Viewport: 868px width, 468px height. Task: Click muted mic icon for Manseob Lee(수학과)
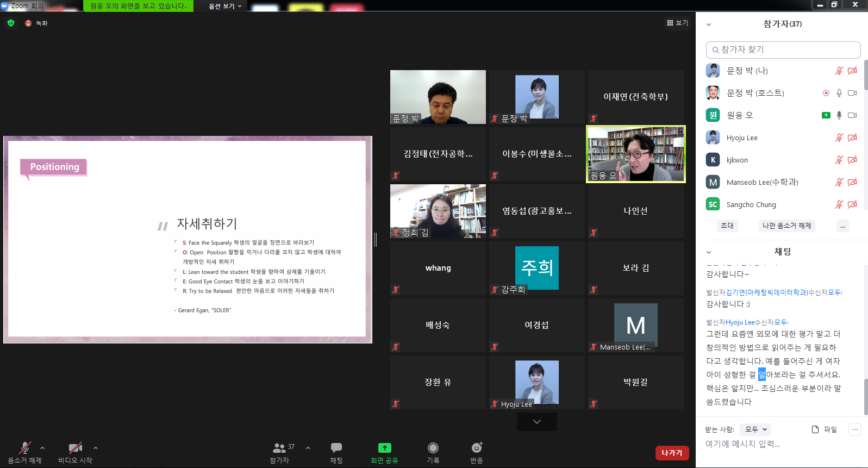(839, 182)
